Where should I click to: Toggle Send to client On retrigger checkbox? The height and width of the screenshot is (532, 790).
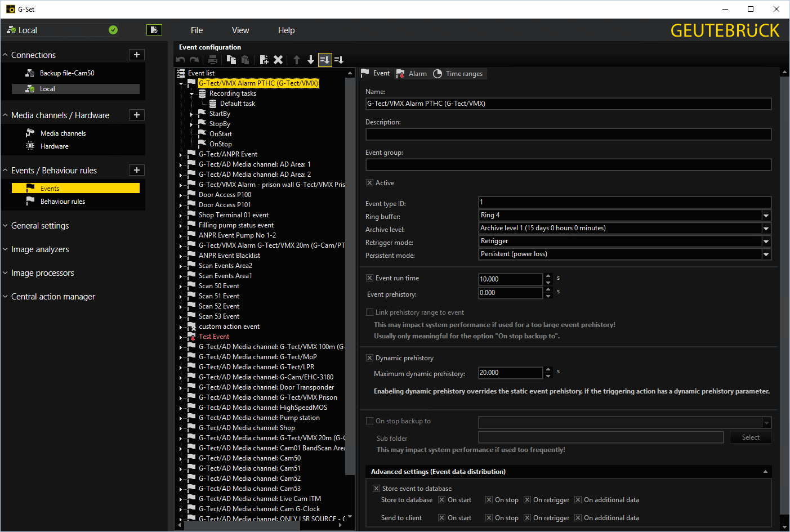pyautogui.click(x=527, y=518)
